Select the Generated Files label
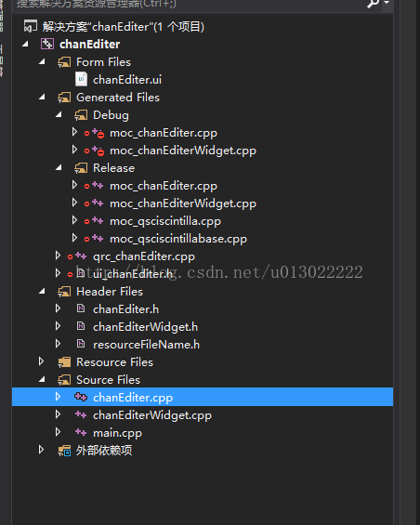Image resolution: width=420 pixels, height=525 pixels. [118, 98]
